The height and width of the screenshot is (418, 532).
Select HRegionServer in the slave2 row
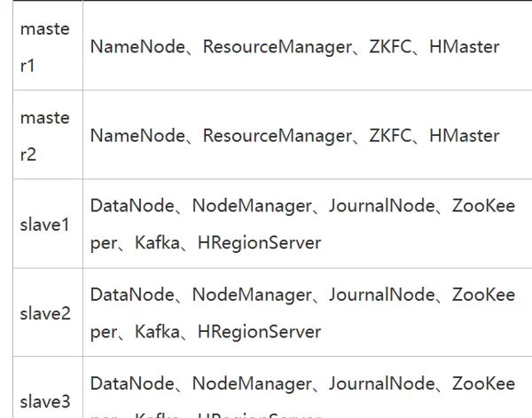[259, 331]
